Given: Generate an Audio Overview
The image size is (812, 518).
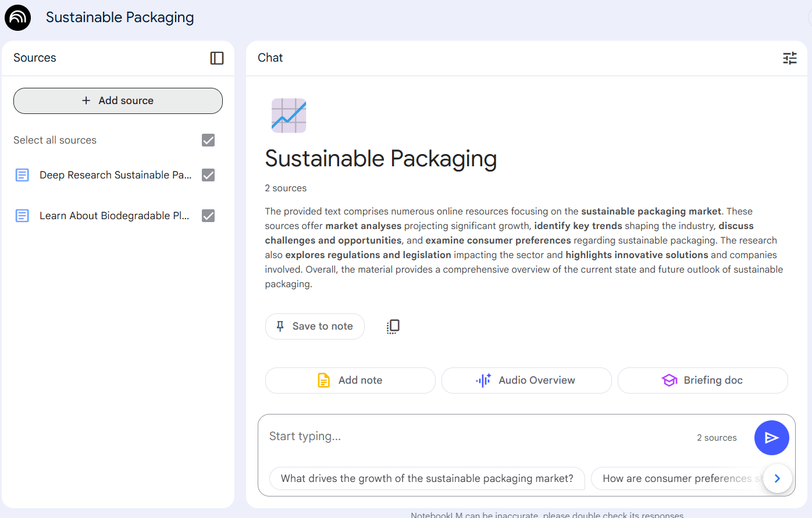Looking at the screenshot, I should pyautogui.click(x=526, y=380).
